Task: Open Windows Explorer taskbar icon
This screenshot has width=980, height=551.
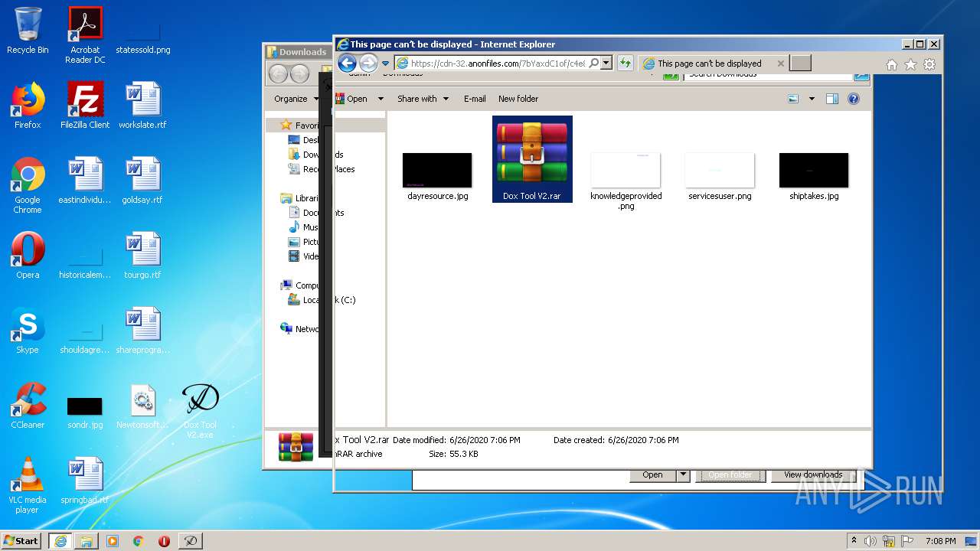Action: [87, 540]
